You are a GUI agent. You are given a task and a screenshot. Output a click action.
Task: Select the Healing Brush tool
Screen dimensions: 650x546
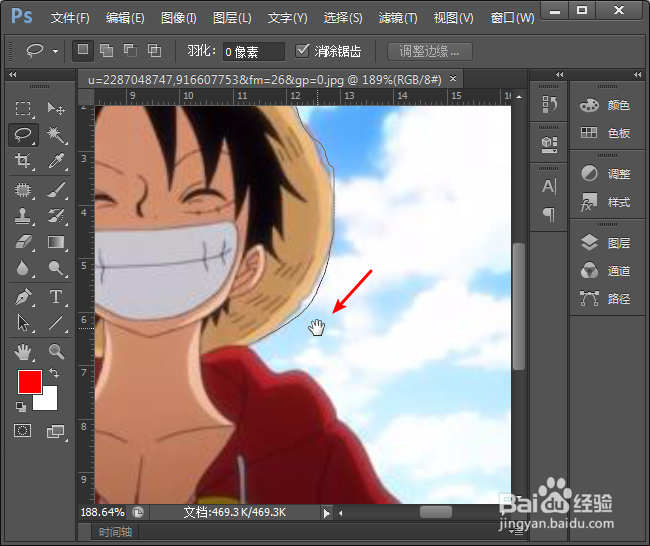coord(23,190)
